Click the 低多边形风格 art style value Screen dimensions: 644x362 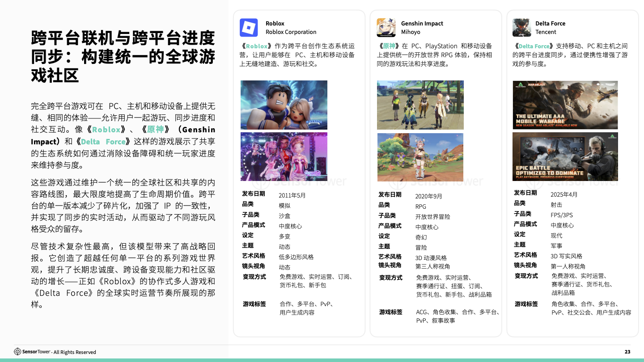296,257
